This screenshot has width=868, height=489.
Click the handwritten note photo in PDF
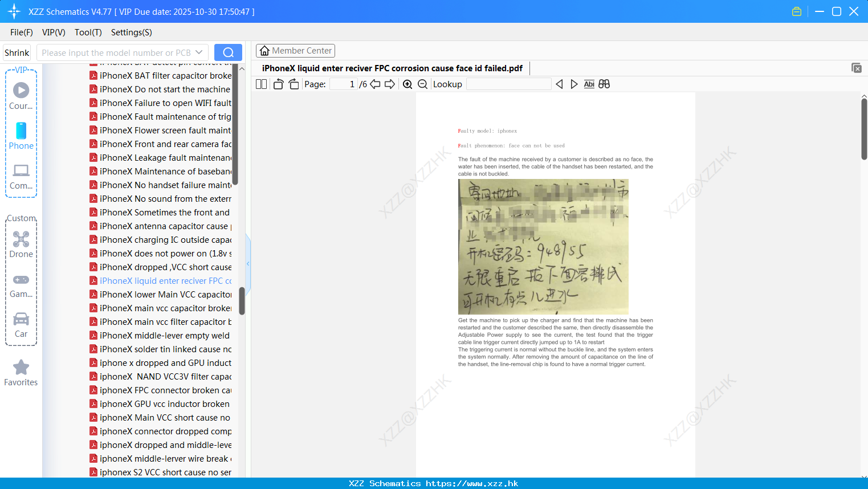tap(543, 246)
